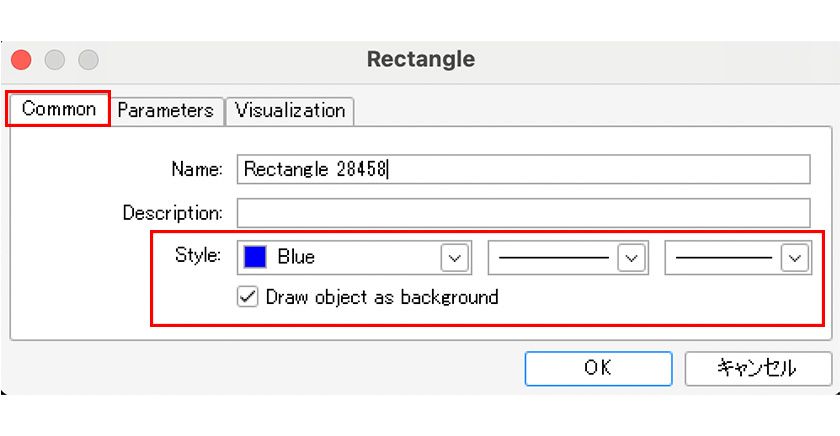
Task: Click the Draw object as background label
Action: click(381, 297)
